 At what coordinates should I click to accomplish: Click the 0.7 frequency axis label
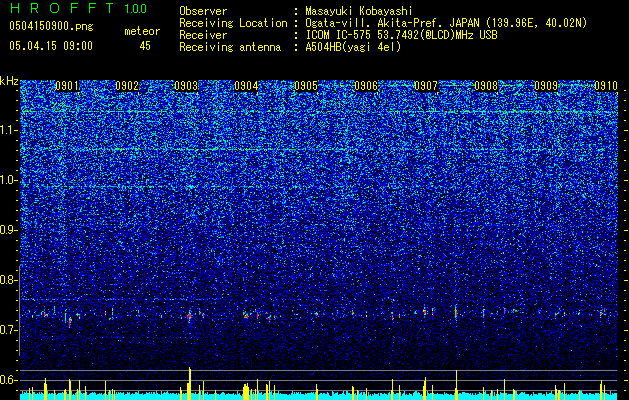pyautogui.click(x=8, y=330)
